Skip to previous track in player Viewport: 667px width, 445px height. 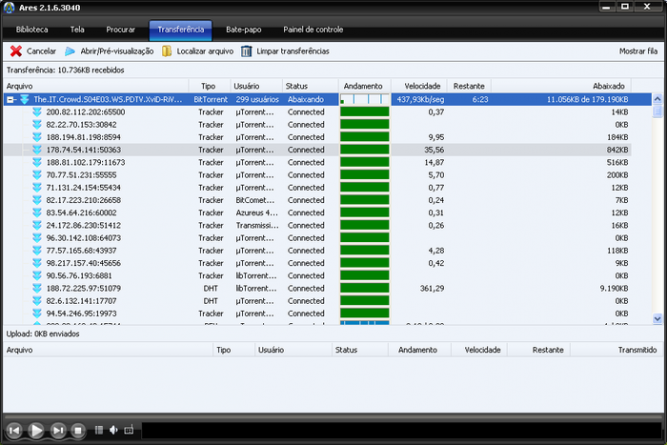point(14,430)
